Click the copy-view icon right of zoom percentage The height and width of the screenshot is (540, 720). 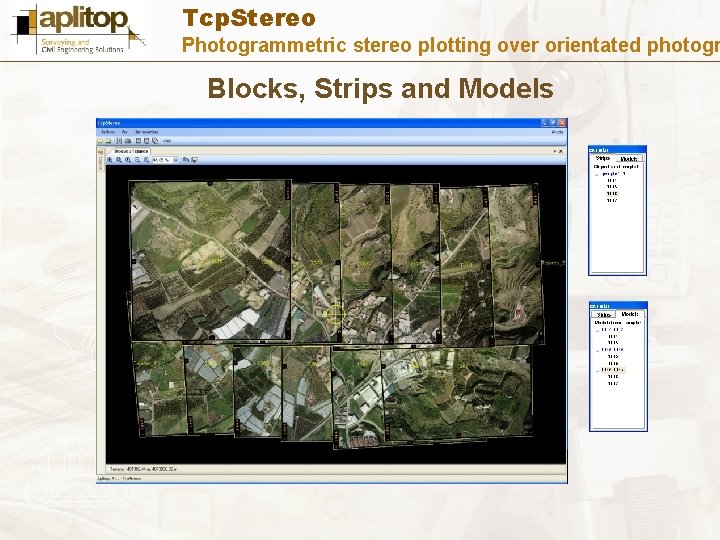coord(186,160)
